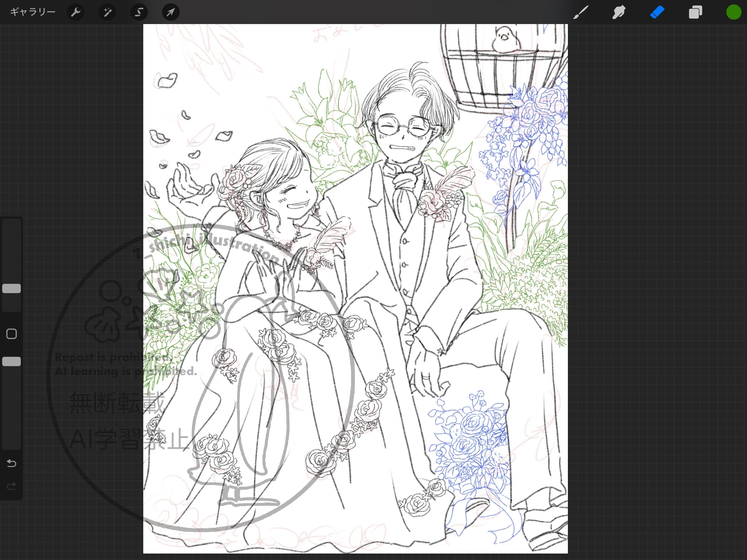Activate the Transform arrow tool
This screenshot has height=560, width=747.
(171, 12)
